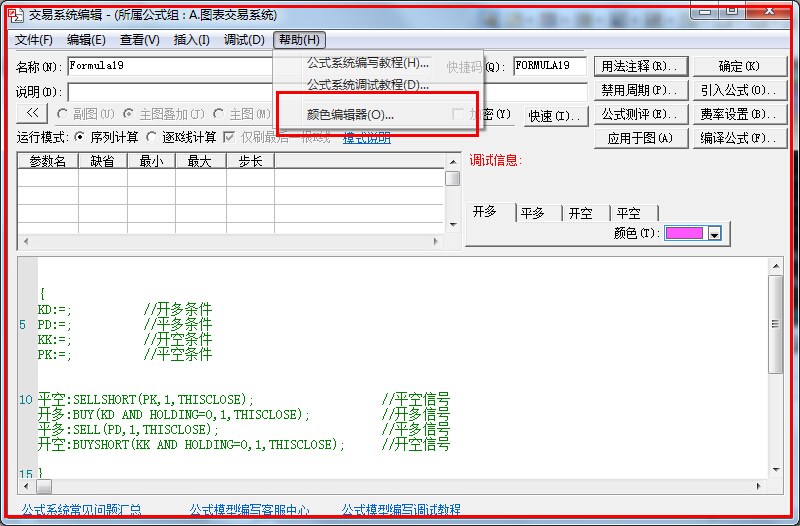Open the 公式模型编写调试教程 link
The width and height of the screenshot is (800, 526).
401,510
